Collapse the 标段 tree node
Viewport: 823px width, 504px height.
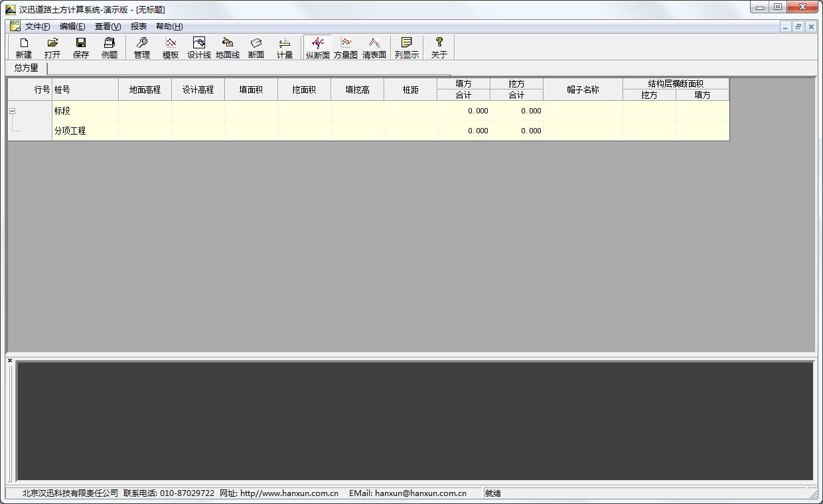(12, 111)
